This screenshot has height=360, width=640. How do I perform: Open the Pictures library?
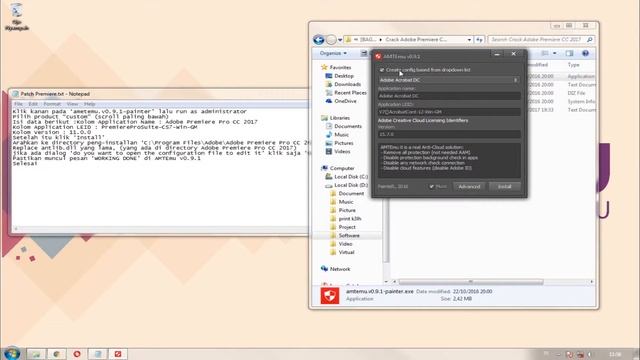point(343,143)
